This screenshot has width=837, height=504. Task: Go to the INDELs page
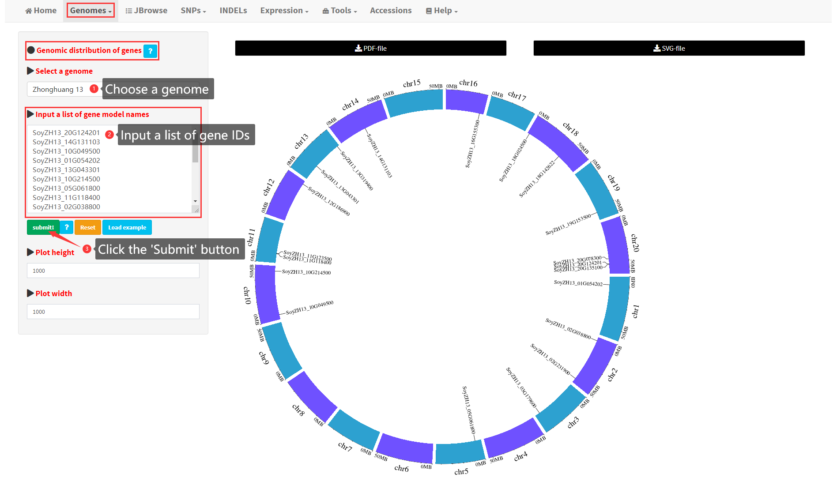233,11
